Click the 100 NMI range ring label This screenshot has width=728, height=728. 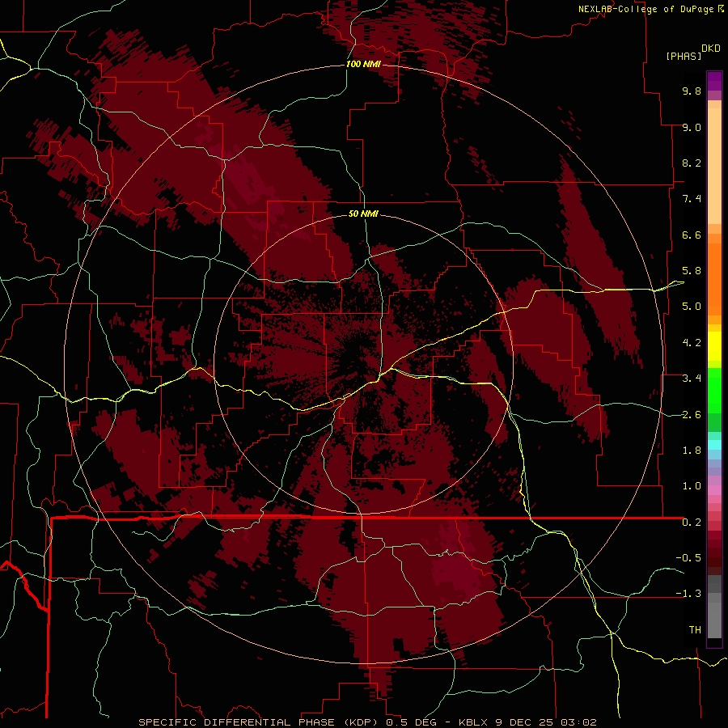coord(363,64)
